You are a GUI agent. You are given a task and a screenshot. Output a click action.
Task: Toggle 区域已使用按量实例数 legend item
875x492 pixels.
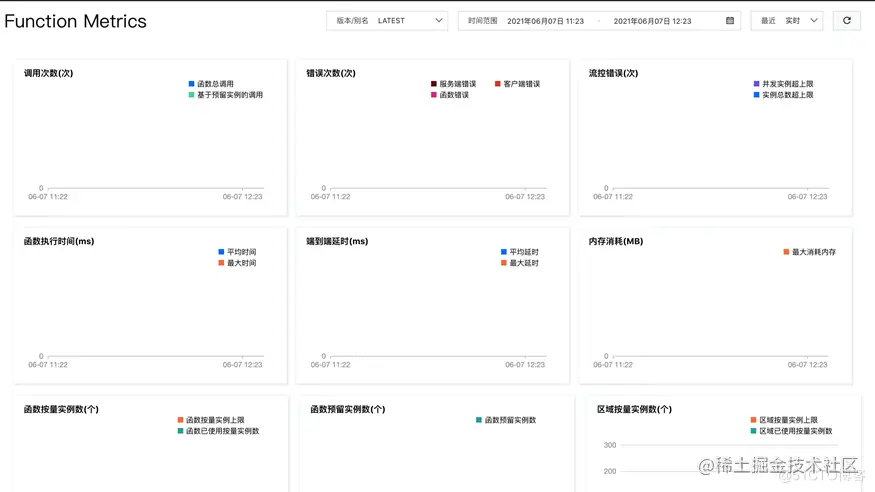click(x=791, y=431)
